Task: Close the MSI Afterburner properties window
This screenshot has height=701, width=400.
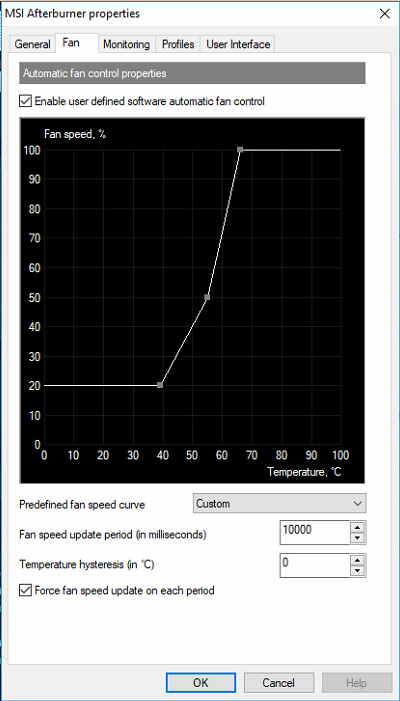Action: click(x=384, y=14)
